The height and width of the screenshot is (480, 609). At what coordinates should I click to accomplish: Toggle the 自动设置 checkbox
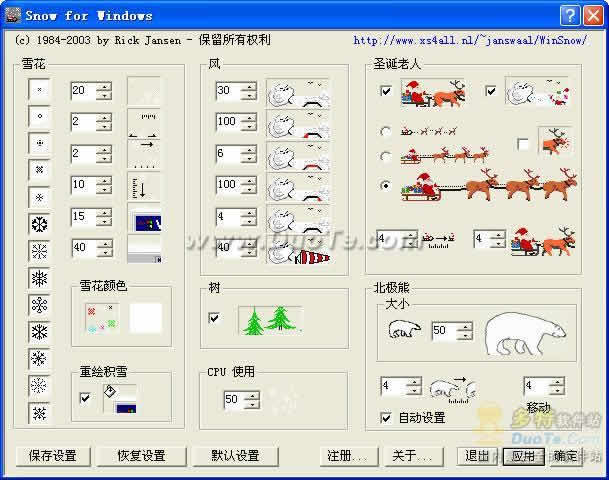point(386,417)
